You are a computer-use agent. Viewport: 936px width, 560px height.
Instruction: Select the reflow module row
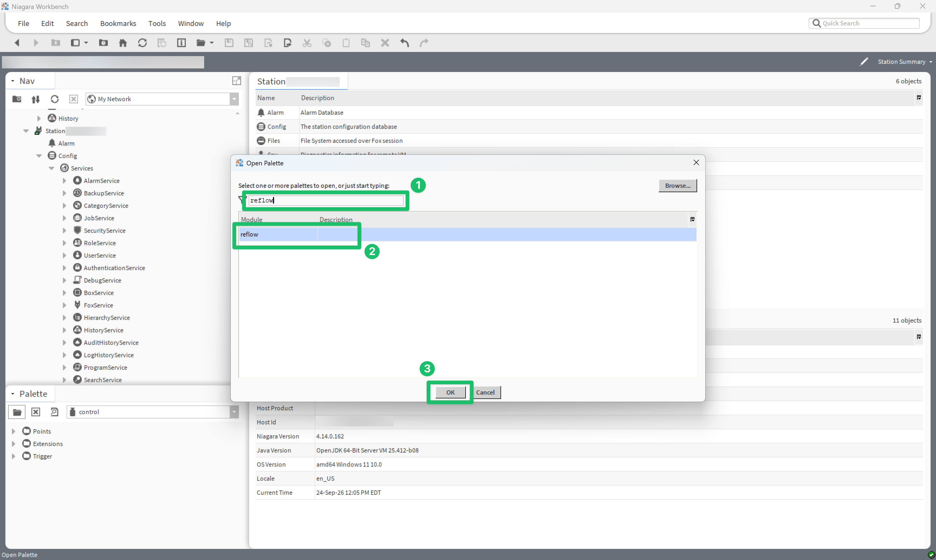click(x=467, y=234)
